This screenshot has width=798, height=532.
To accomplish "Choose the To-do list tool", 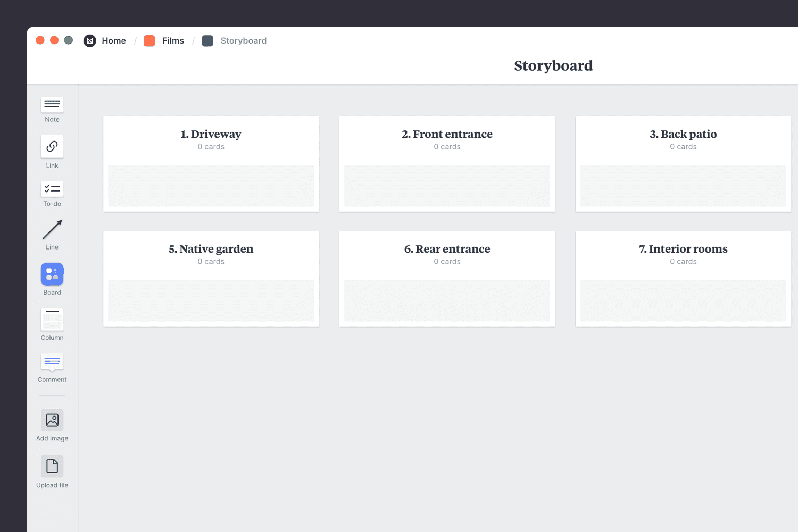I will coord(52,189).
